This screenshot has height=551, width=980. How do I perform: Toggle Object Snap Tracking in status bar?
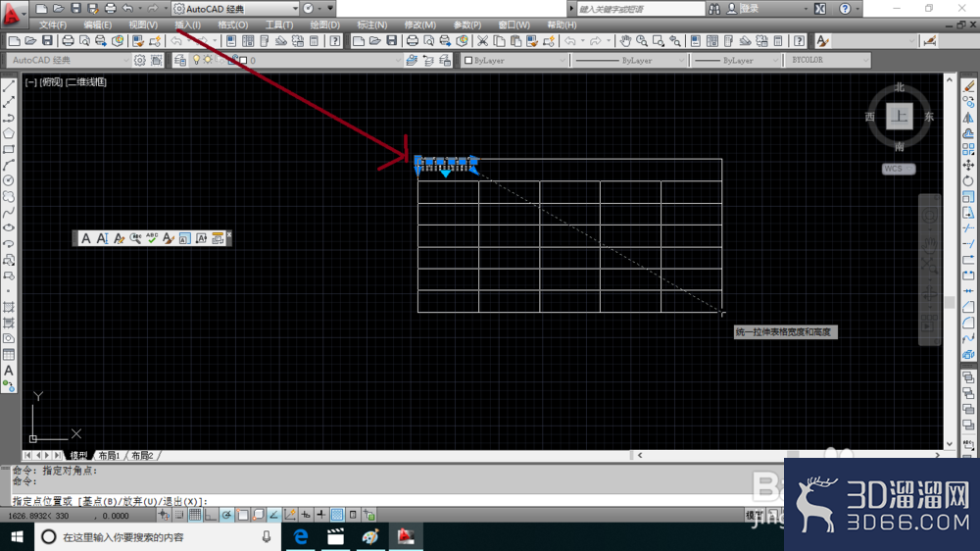pos(273,515)
